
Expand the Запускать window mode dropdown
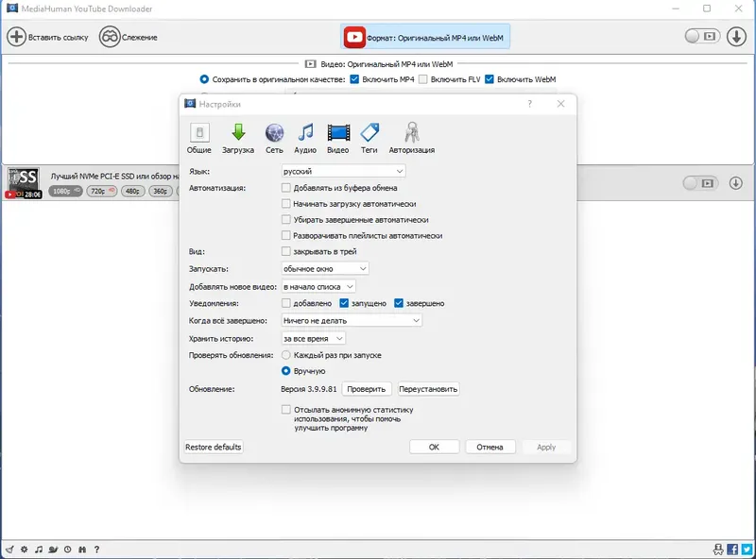(x=325, y=268)
